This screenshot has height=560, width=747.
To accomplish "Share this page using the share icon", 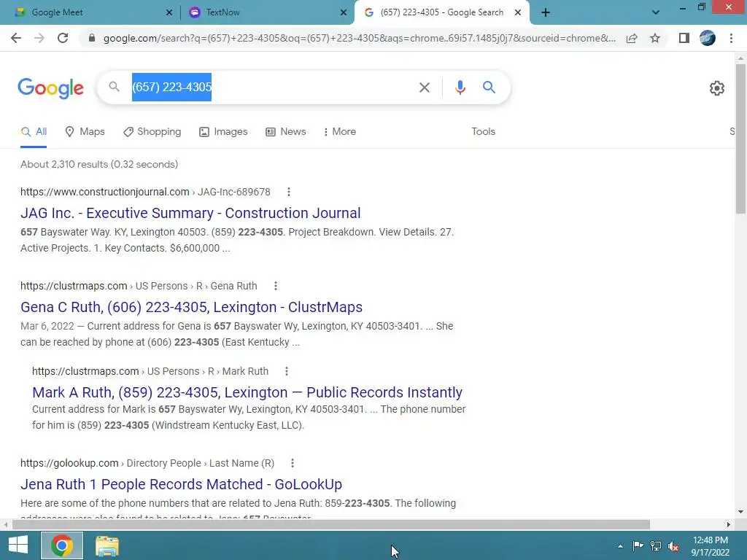I will 632,38.
